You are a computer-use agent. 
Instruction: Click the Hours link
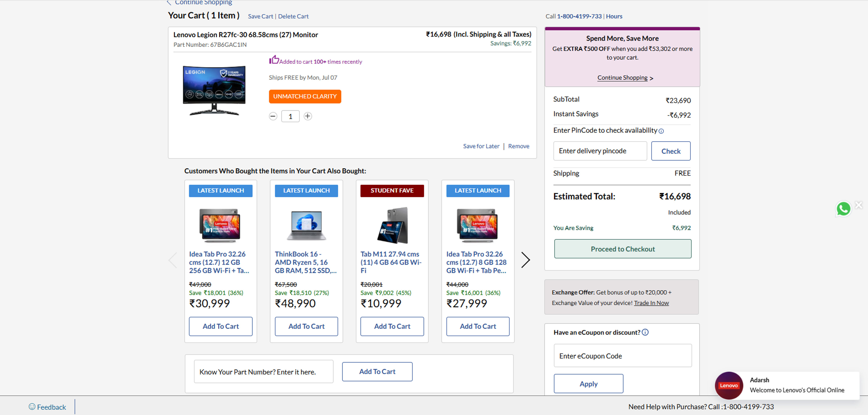pos(614,16)
